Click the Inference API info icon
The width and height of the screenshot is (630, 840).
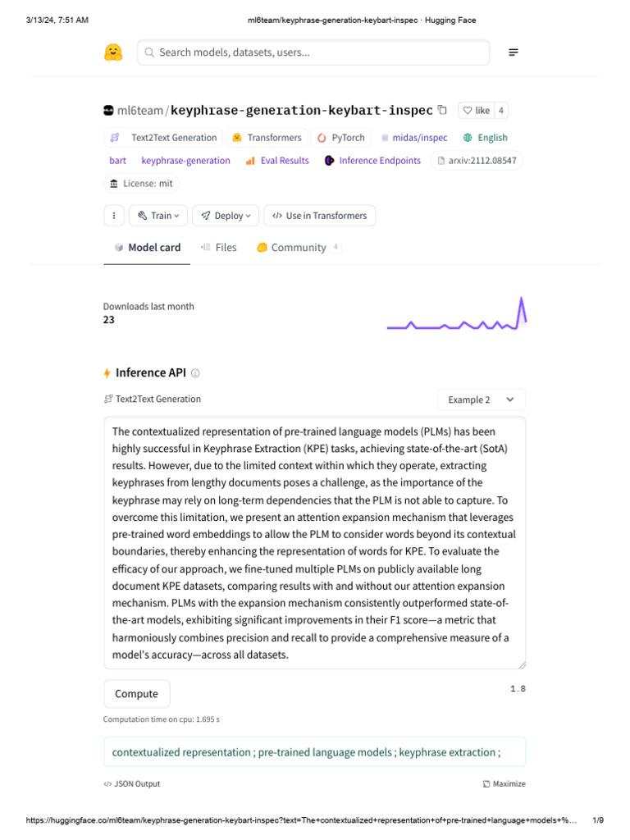195,373
